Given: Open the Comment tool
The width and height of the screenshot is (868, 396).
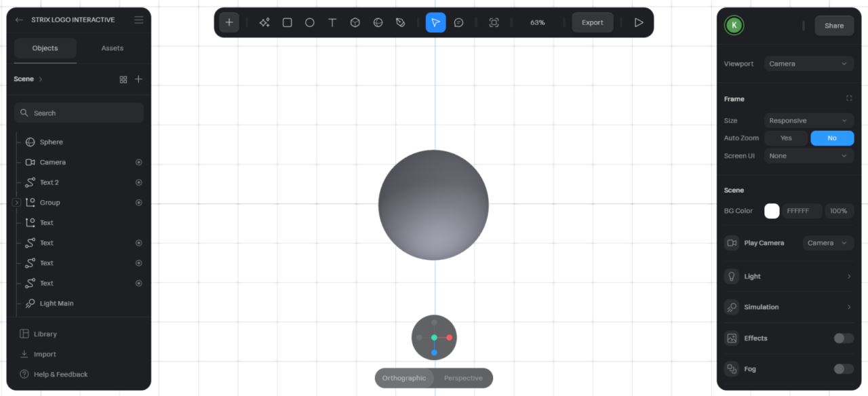Looking at the screenshot, I should [x=458, y=22].
